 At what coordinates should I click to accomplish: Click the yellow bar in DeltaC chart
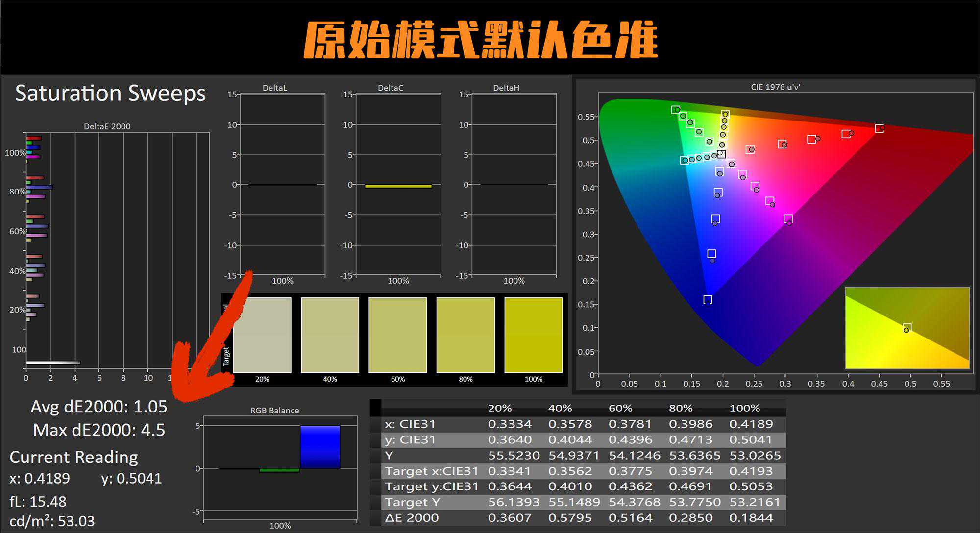click(398, 186)
